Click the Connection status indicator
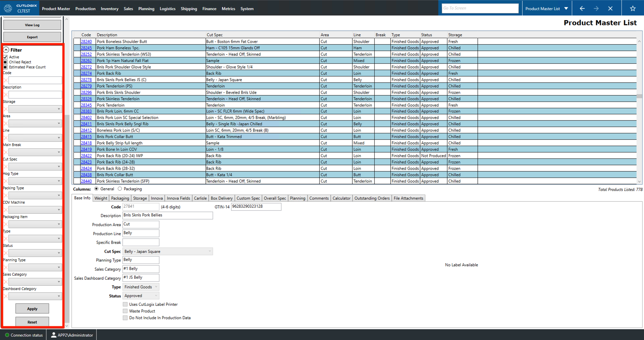 (x=6, y=335)
